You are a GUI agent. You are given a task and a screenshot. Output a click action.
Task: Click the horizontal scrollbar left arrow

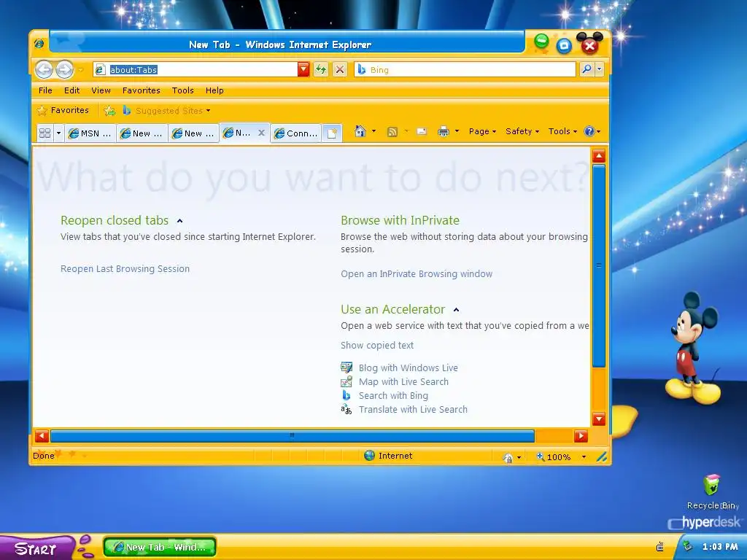pos(42,436)
